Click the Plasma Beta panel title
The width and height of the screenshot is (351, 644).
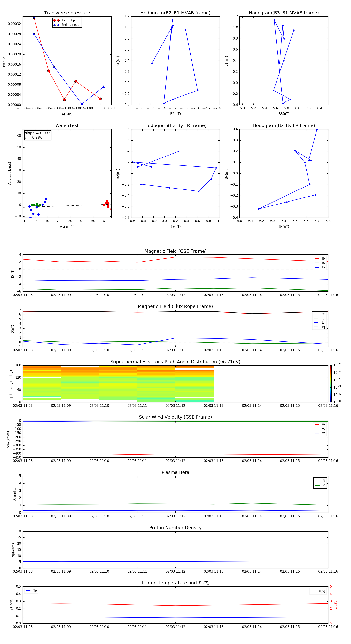pyautogui.click(x=175, y=473)
